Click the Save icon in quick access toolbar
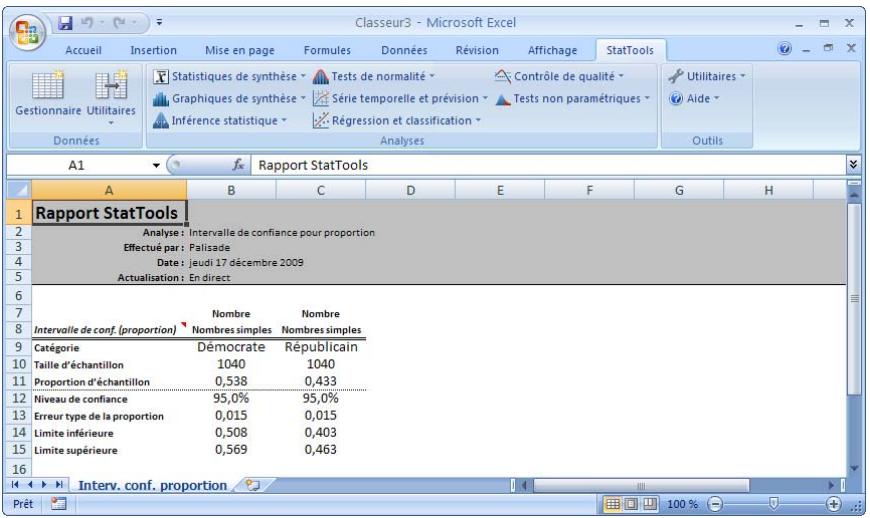The height and width of the screenshot is (518, 870). (x=65, y=23)
